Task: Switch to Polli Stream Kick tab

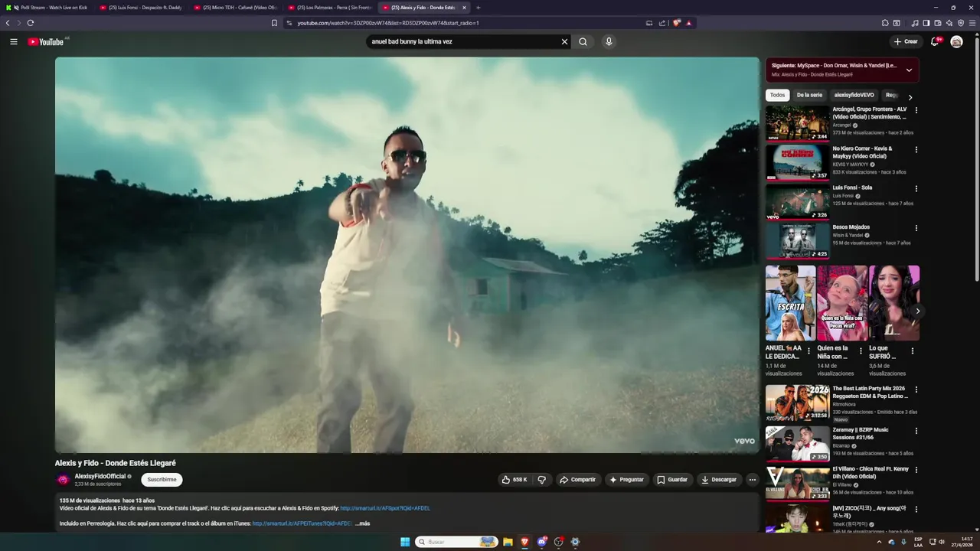Action: [x=47, y=8]
